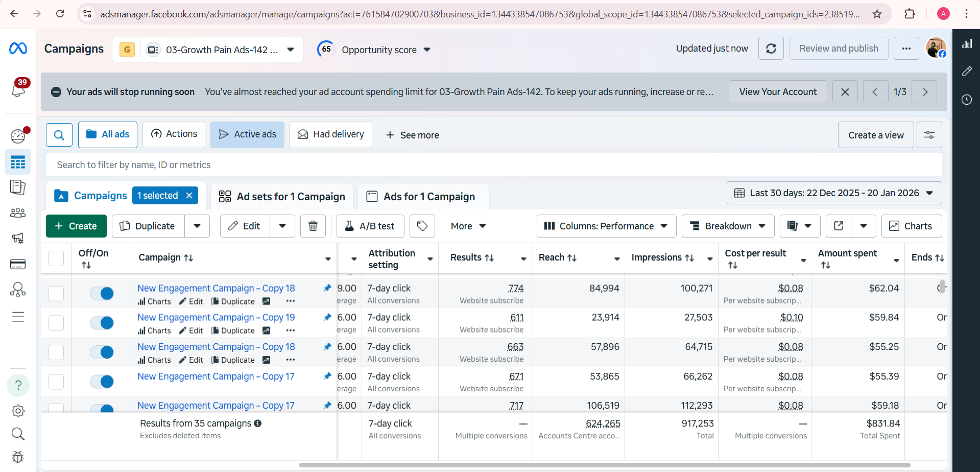Open the export share icon button

click(x=839, y=226)
